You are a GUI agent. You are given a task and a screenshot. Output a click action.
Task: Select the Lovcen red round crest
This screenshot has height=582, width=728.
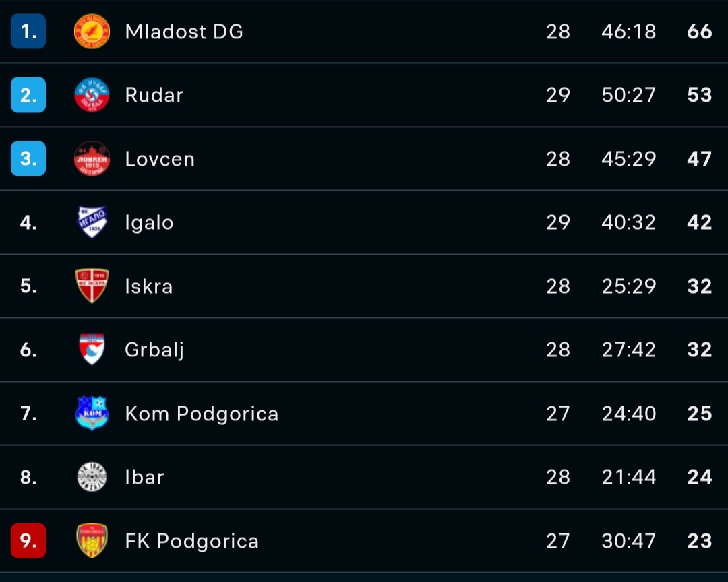tap(92, 159)
